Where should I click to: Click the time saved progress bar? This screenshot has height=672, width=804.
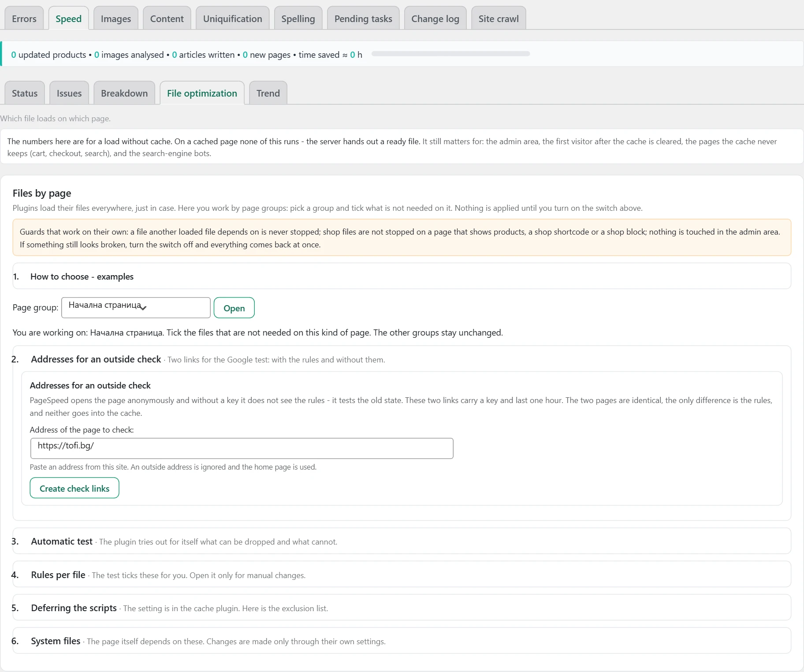(450, 54)
